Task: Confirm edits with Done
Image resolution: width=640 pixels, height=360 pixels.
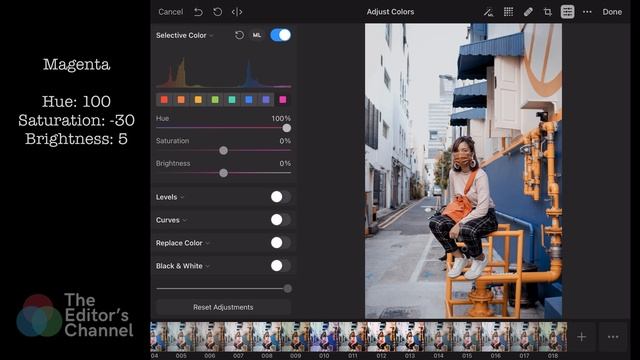Action: [612, 12]
